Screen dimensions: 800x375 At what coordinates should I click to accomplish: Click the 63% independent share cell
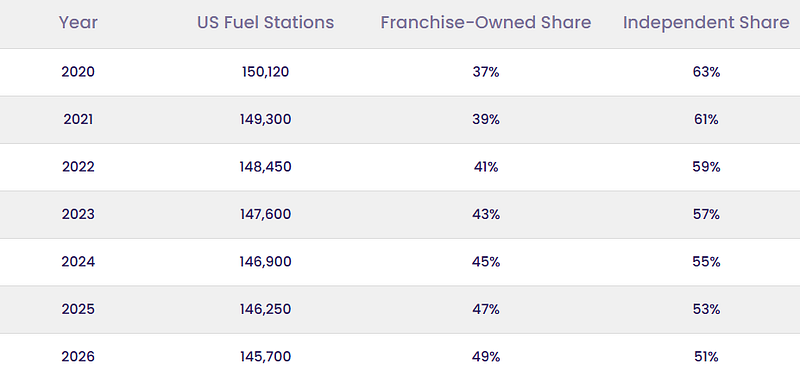pos(706,72)
